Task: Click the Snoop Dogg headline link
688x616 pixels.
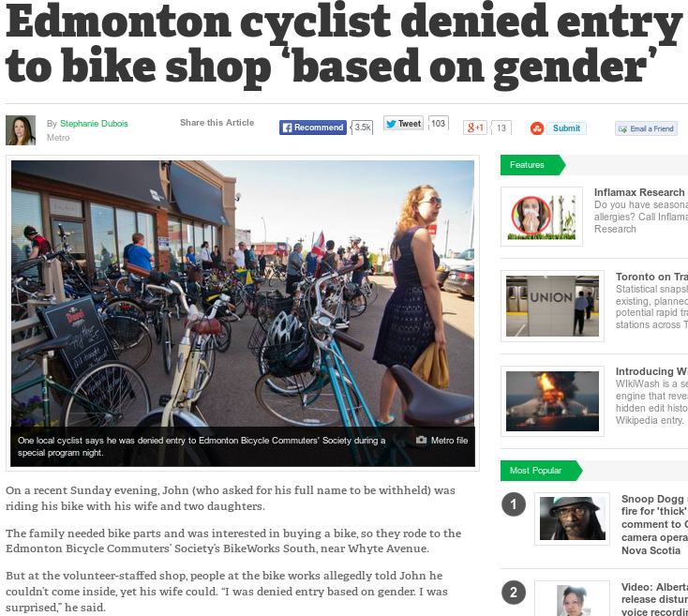Action: point(654,525)
